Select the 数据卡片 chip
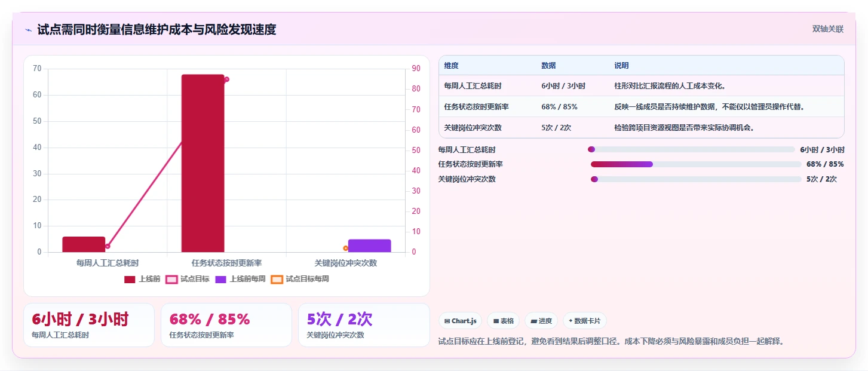The image size is (868, 371). [585, 321]
